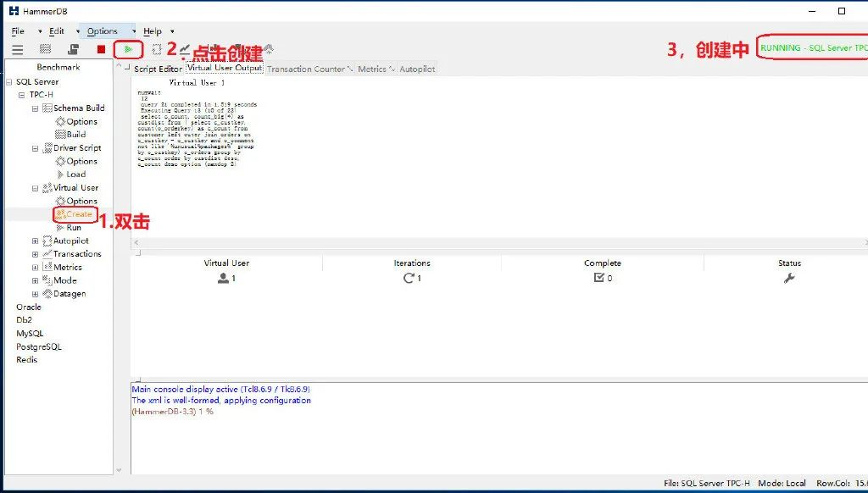The width and height of the screenshot is (868, 493).
Task: Collapse the Schema Build node
Action: (x=35, y=108)
